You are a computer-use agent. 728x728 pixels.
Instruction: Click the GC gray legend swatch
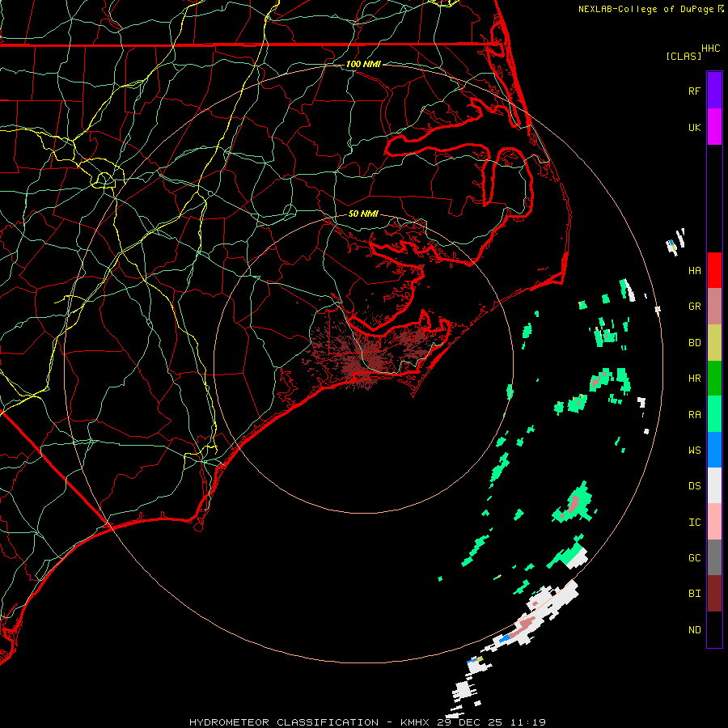714,557
